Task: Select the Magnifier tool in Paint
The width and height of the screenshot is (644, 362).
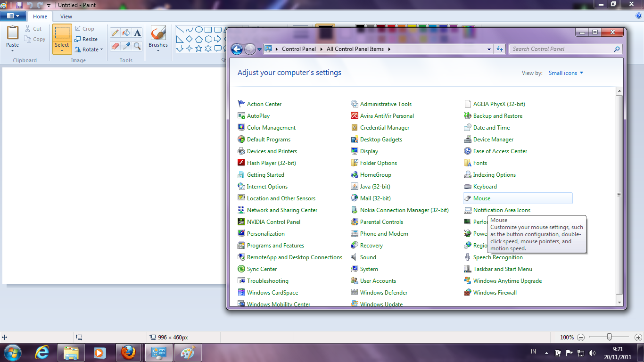Action: [137, 46]
